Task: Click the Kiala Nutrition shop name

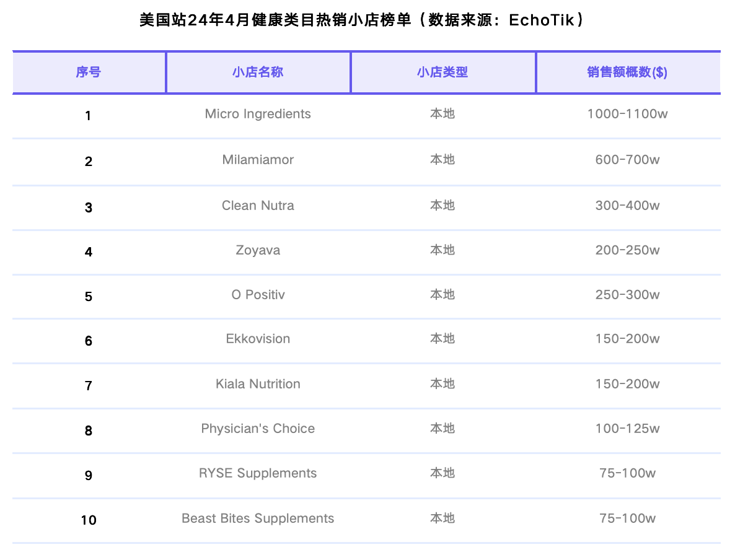Action: pos(258,384)
